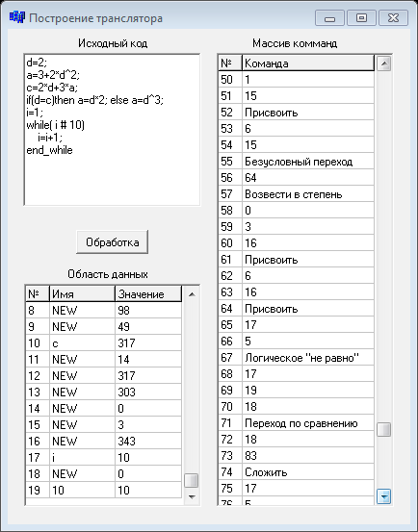
Task: Select the row for variable i
Action: (x=104, y=457)
